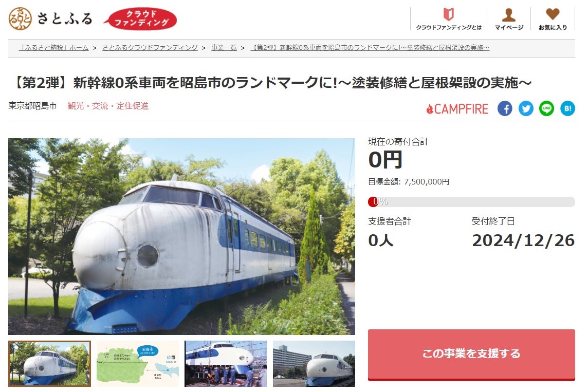Open the クラウドファンディング red badge

click(x=140, y=18)
